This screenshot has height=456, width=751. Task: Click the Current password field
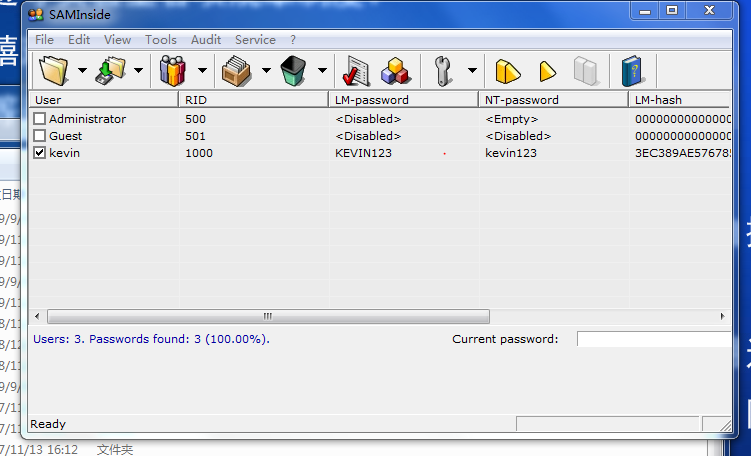point(654,339)
